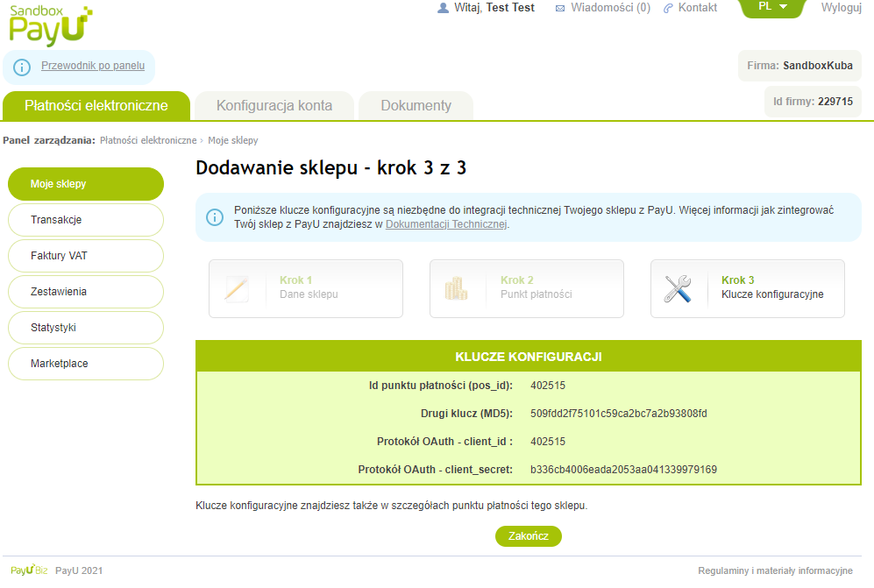Click the Firma: SandboxKuba label
The width and height of the screenshot is (874, 588).
click(799, 66)
